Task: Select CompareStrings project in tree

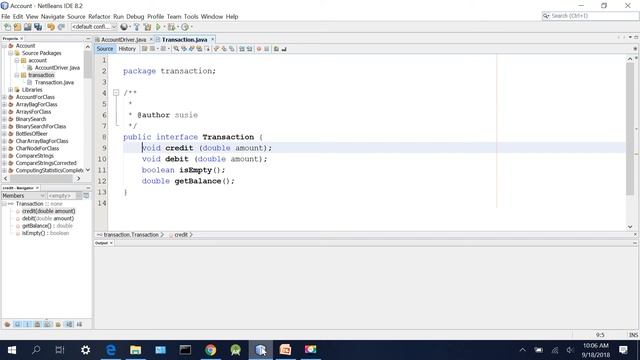Action: point(35,156)
